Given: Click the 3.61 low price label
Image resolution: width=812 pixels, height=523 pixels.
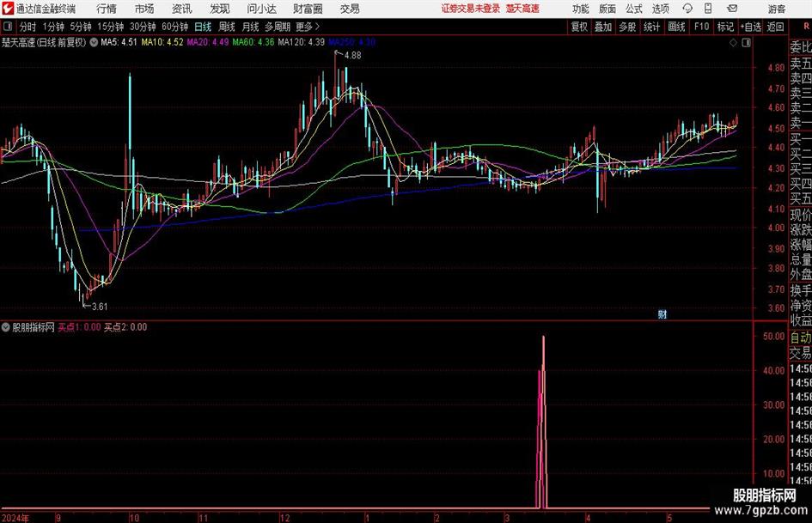Looking at the screenshot, I should (x=99, y=307).
